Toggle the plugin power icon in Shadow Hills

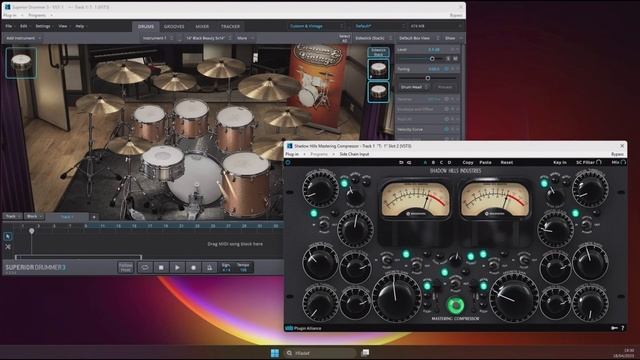[x=288, y=162]
